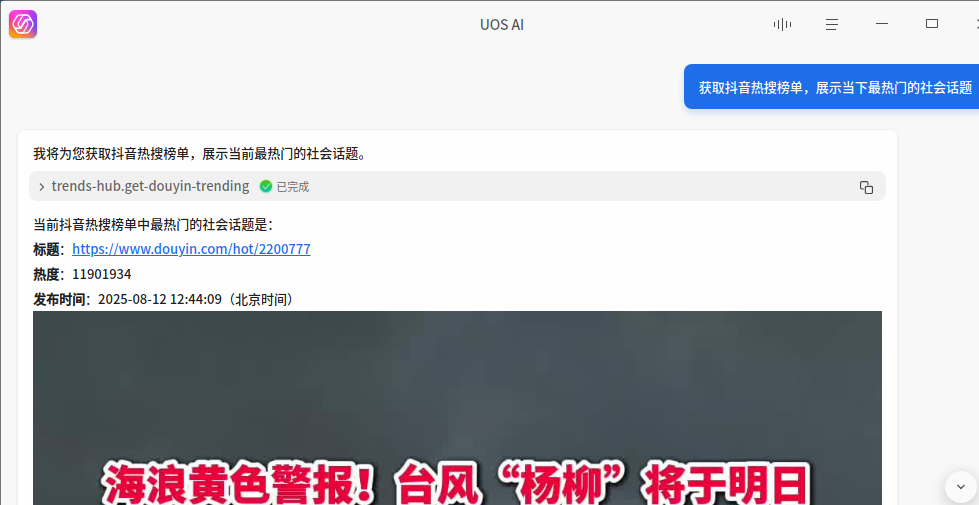This screenshot has width=979, height=505.
Task: Click the text trends-hub.get-douyin-trending
Action: [150, 186]
